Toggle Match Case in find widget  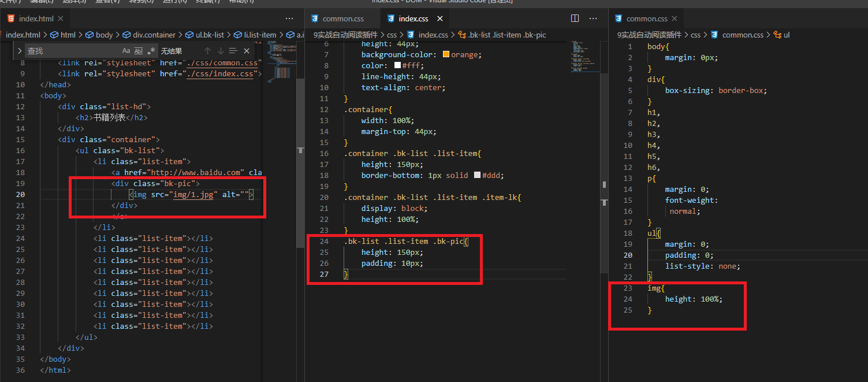tap(126, 51)
